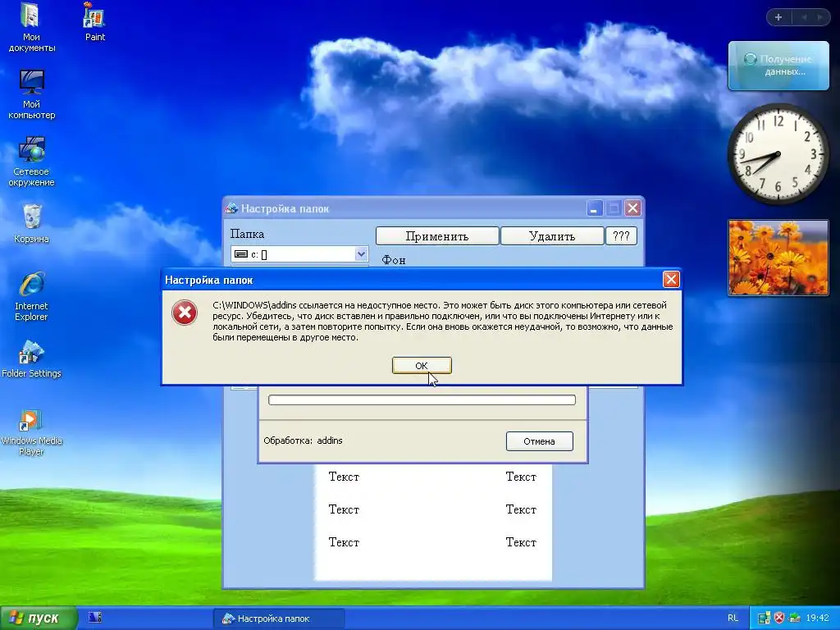The width and height of the screenshot is (840, 630).
Task: Click the Папка label
Action: click(247, 234)
